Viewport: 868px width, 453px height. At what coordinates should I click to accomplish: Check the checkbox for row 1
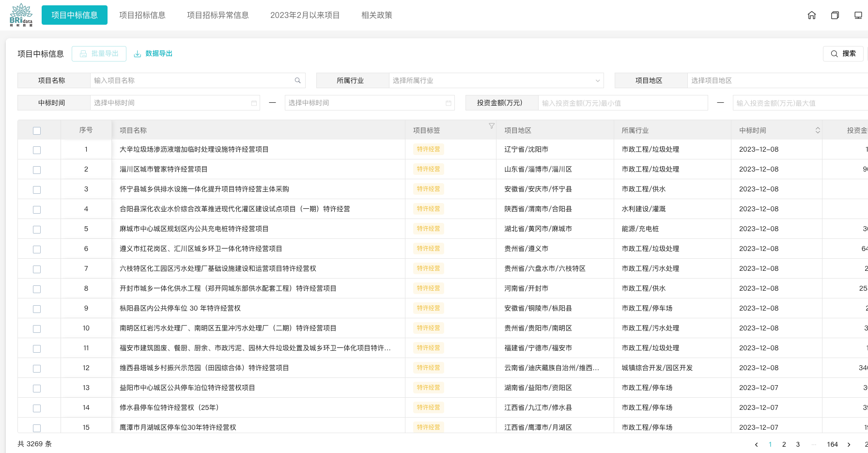[x=37, y=150]
